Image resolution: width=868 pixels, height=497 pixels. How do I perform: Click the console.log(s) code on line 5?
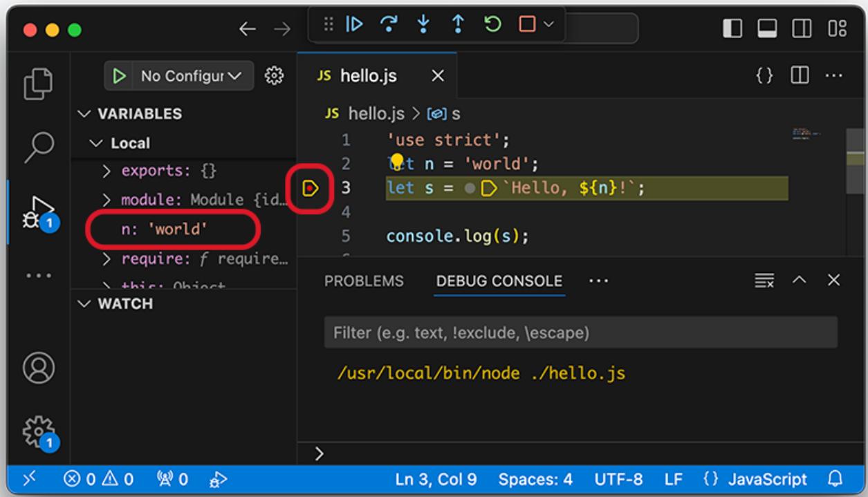coord(457,236)
